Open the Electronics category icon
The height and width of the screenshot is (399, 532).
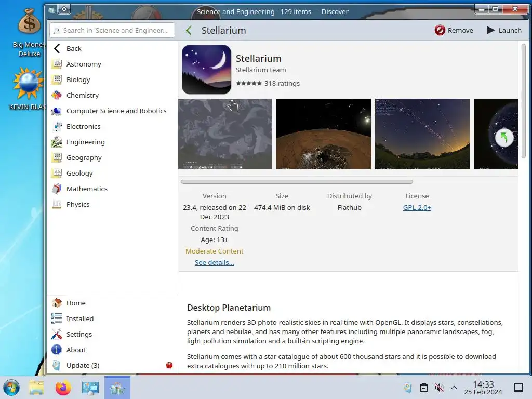[x=57, y=126]
